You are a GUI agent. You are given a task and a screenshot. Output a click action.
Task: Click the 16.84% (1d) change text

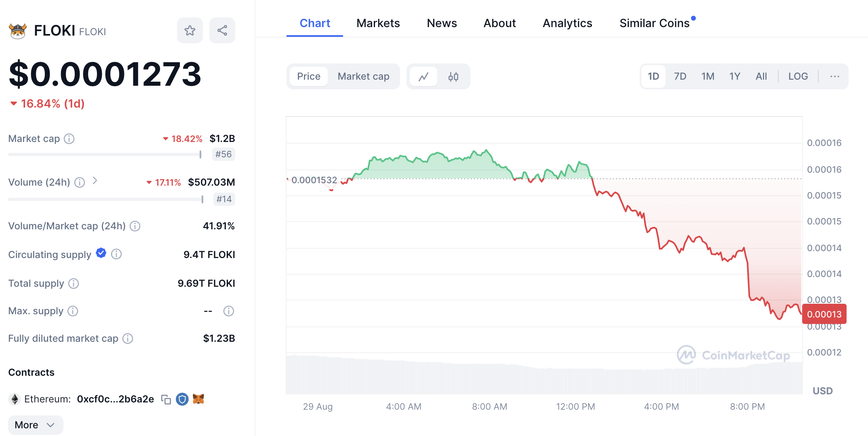click(x=53, y=104)
